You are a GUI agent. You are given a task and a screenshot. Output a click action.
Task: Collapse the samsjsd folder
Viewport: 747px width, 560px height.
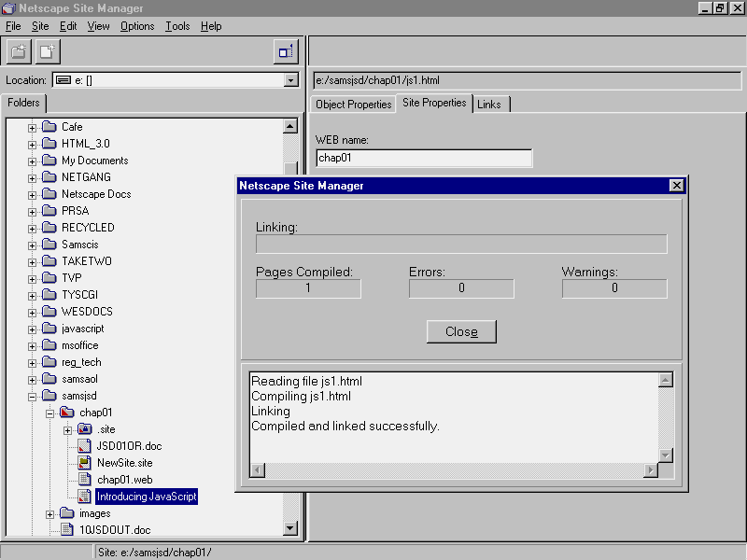[33, 396]
